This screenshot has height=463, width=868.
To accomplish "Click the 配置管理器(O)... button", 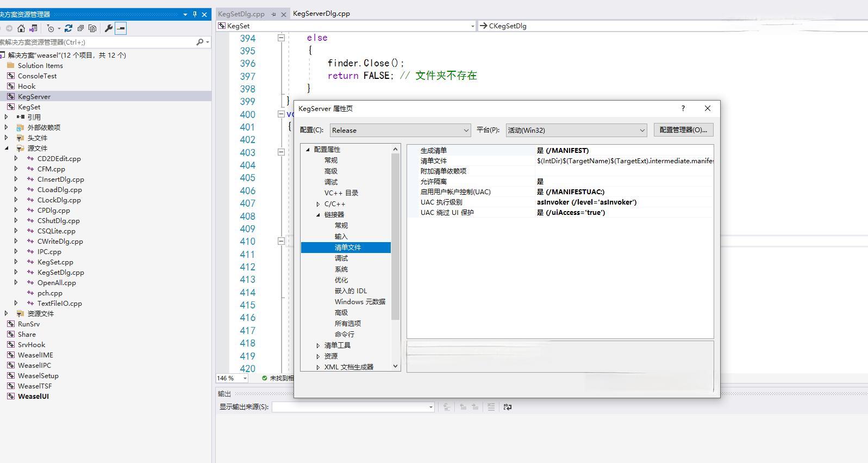I will (x=683, y=130).
